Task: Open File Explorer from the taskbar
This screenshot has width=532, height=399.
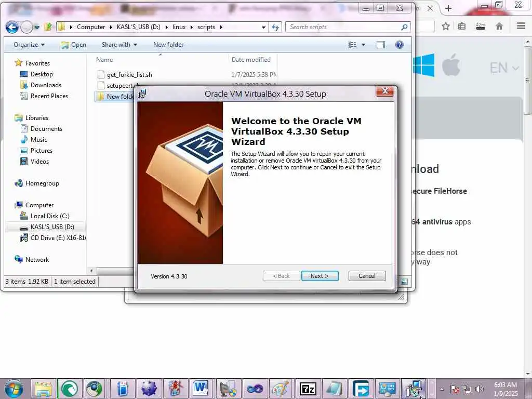Action: coord(43,389)
